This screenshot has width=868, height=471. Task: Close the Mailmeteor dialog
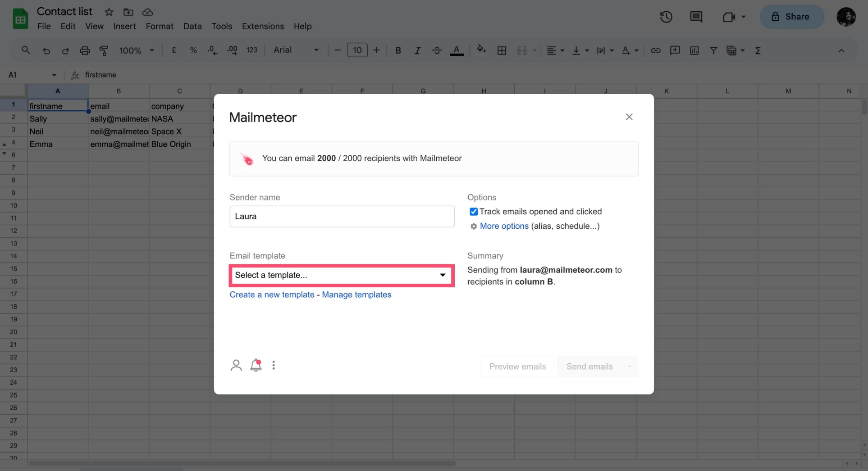point(629,117)
